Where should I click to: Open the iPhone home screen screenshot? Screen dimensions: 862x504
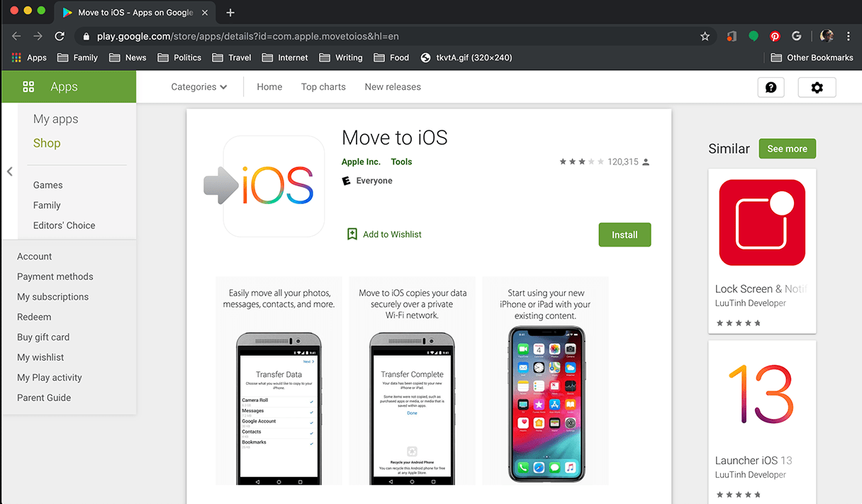[x=545, y=381]
